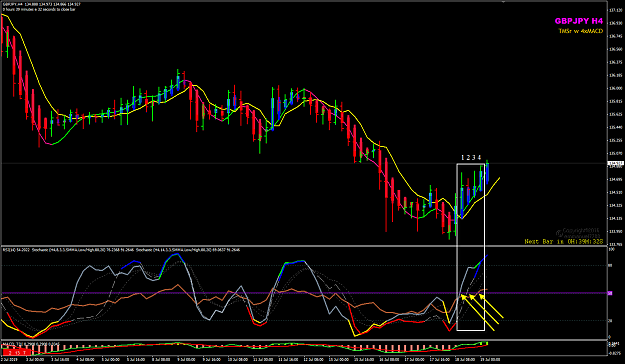625x364 pixels.
Task: Click the chart shift triangle marker on top edge
Action: tap(503, 2)
